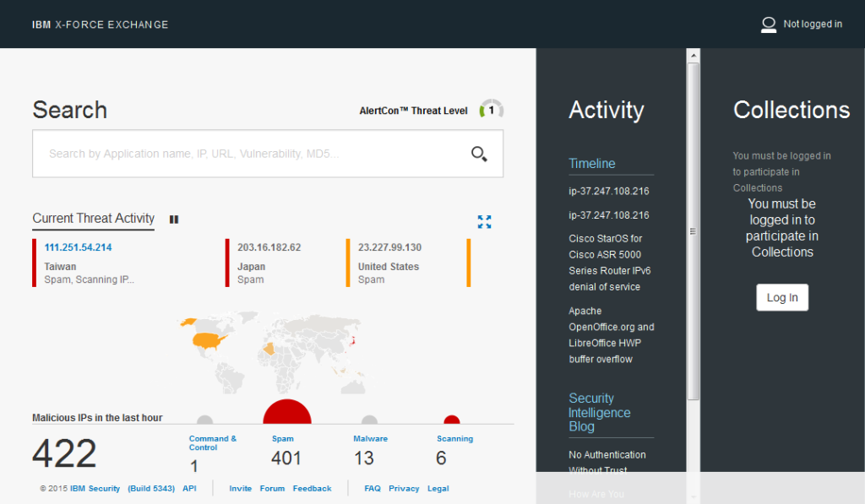Screen dimensions: 865x504
Task: Click the Not logged in account icon
Action: point(769,24)
